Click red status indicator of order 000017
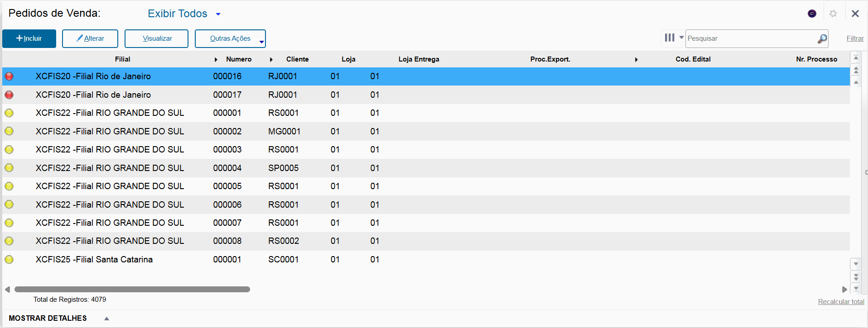868x328 pixels. point(9,95)
